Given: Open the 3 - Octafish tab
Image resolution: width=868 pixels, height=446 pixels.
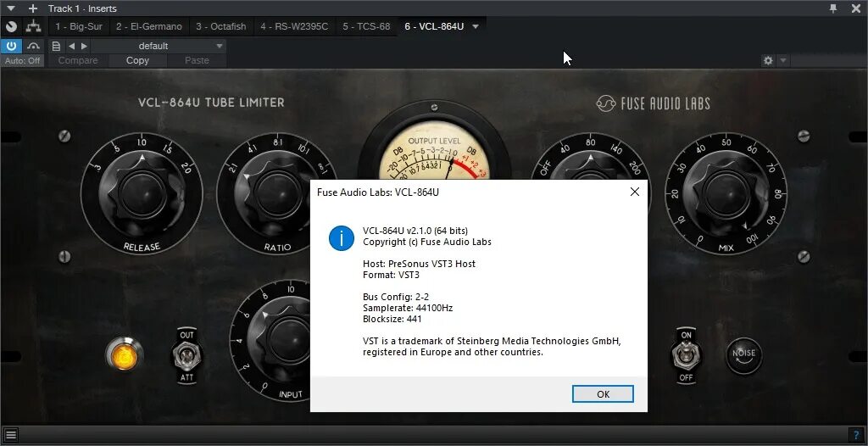Looking at the screenshot, I should pos(221,26).
